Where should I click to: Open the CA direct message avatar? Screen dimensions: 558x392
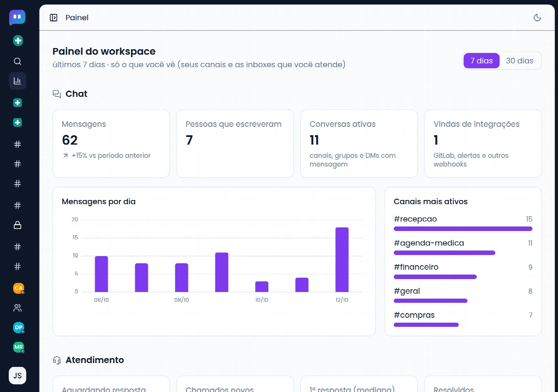18,288
